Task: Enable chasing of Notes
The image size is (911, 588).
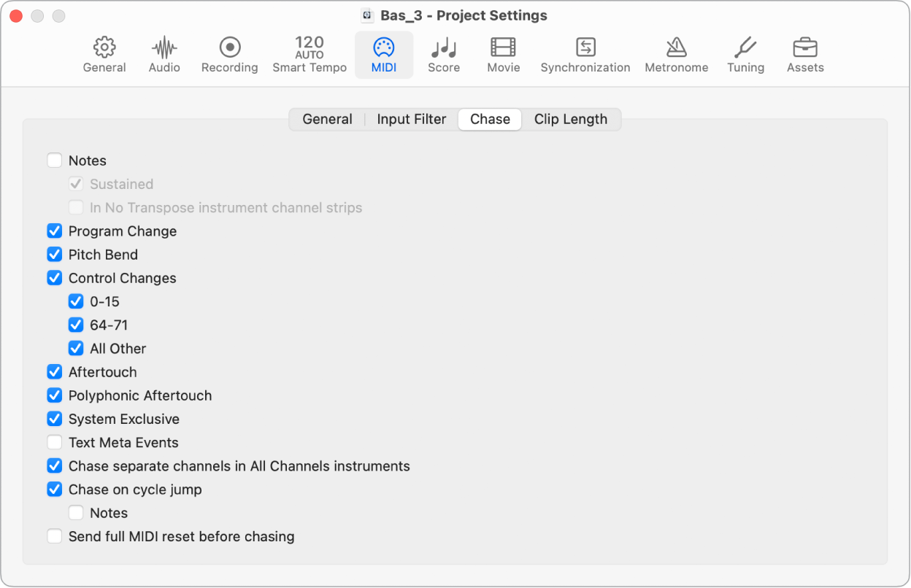Action: coord(54,160)
